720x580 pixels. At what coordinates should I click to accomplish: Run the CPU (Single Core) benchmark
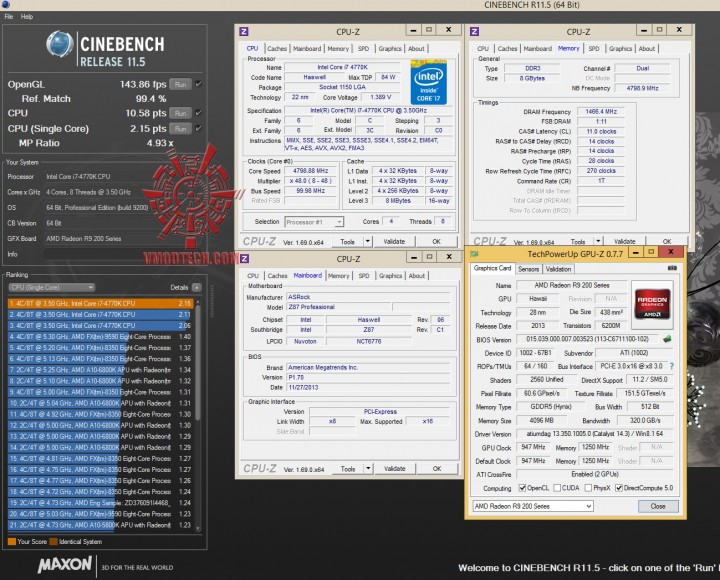tap(180, 129)
